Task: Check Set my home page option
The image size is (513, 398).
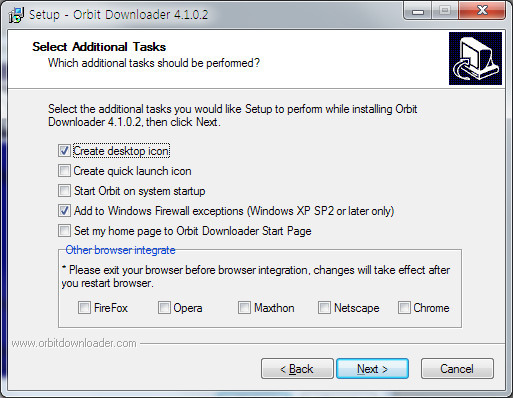Action: point(64,231)
